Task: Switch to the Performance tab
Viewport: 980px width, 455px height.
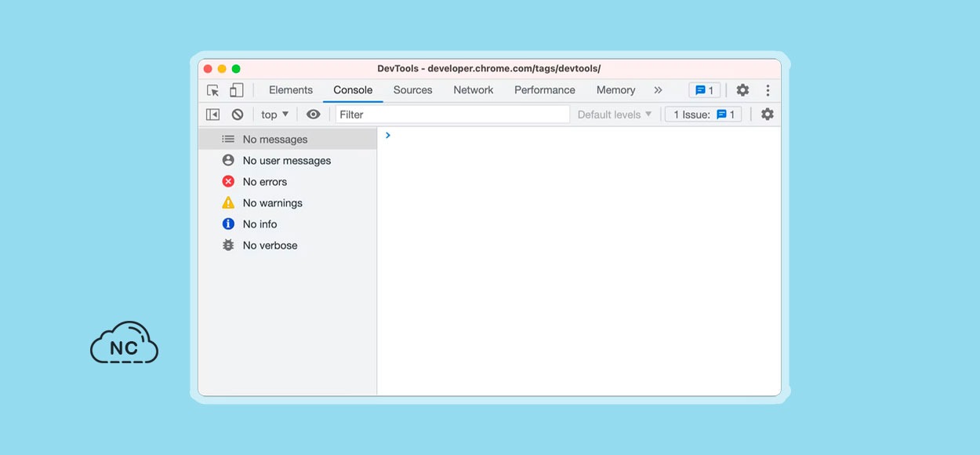Action: 545,90
